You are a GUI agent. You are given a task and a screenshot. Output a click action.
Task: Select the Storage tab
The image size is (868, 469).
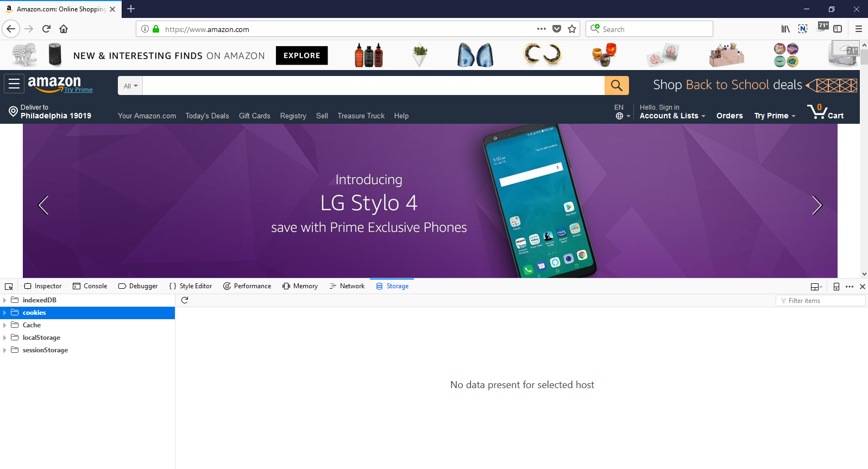click(x=392, y=286)
